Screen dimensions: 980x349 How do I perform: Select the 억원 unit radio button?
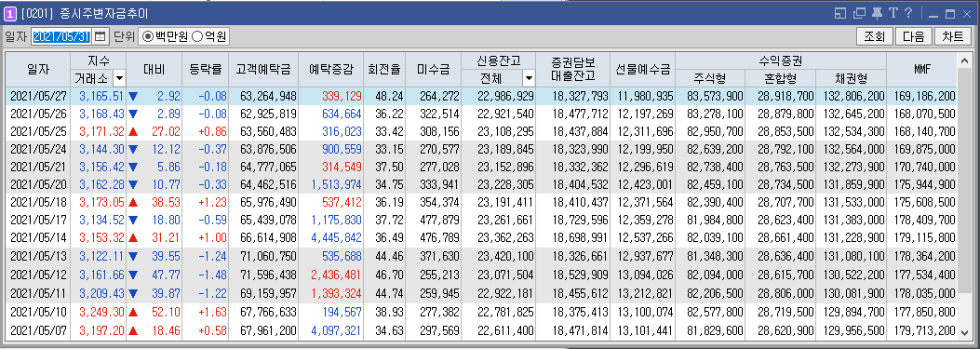(x=196, y=37)
